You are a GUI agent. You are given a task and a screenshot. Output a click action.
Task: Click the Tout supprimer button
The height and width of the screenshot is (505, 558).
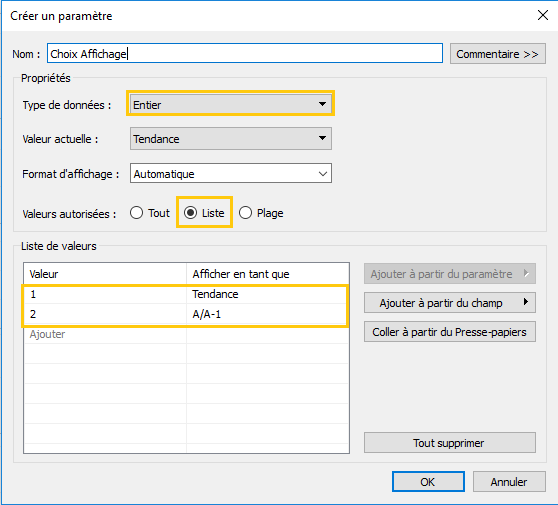pyautogui.click(x=449, y=443)
